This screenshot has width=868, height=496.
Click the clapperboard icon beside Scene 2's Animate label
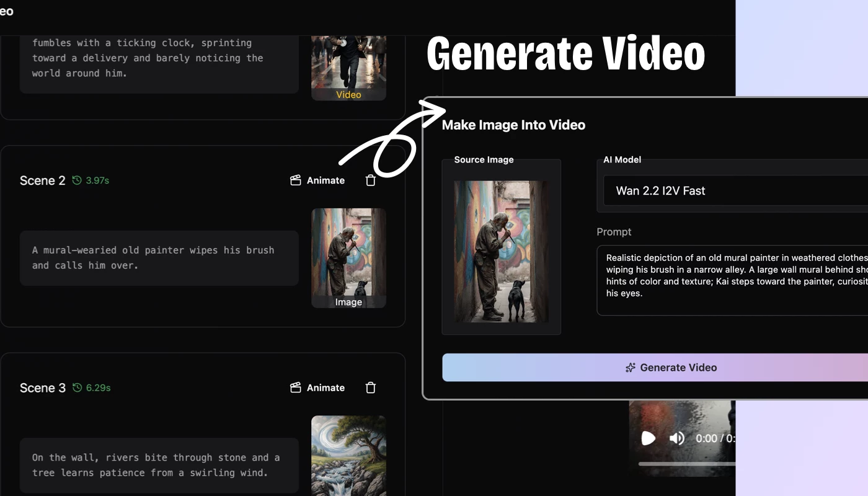point(296,180)
